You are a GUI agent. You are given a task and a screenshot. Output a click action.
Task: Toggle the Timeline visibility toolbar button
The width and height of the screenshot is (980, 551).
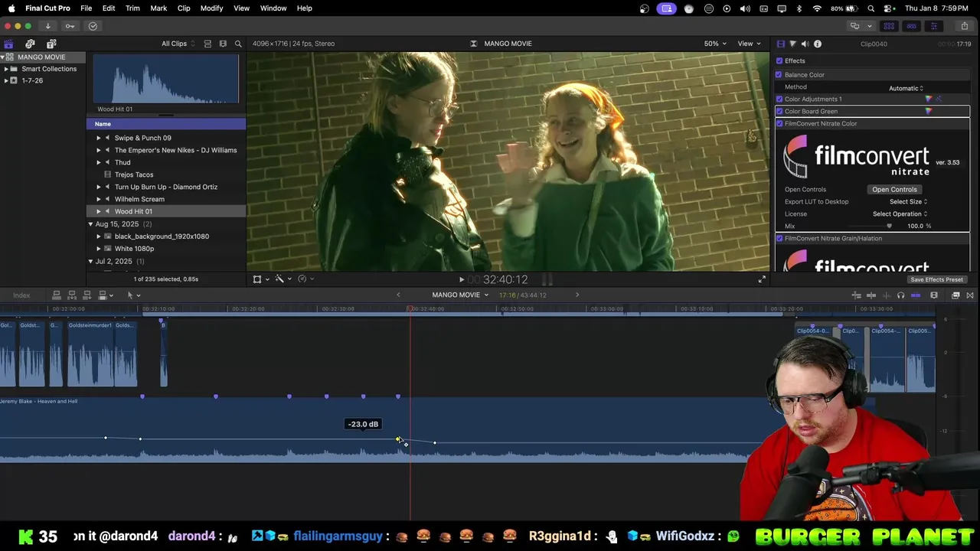pyautogui.click(x=911, y=26)
